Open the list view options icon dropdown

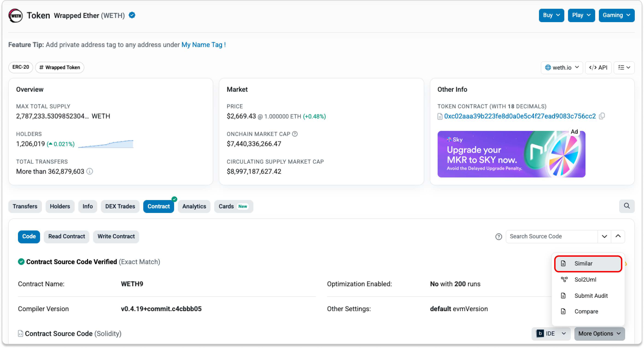(x=624, y=68)
